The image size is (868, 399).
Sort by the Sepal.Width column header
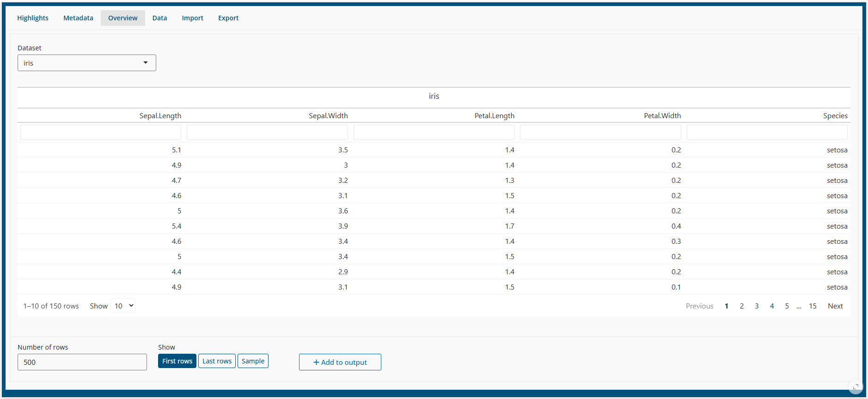coord(328,116)
